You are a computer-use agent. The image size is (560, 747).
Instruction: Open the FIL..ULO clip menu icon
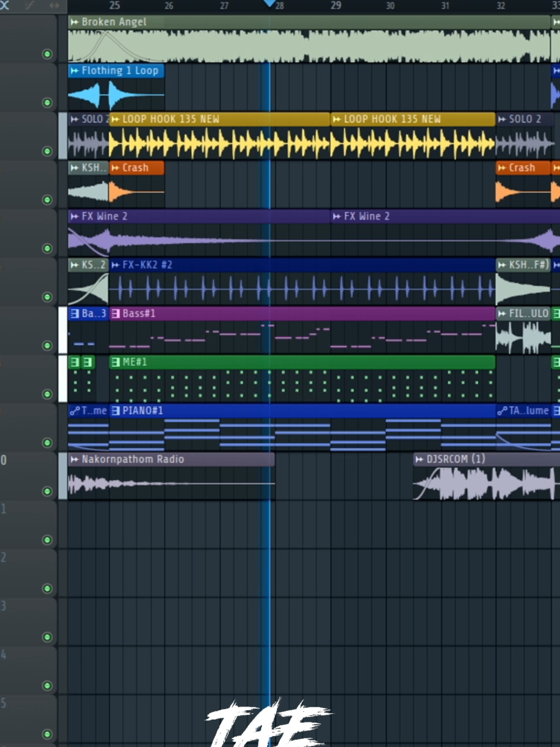[x=502, y=313]
